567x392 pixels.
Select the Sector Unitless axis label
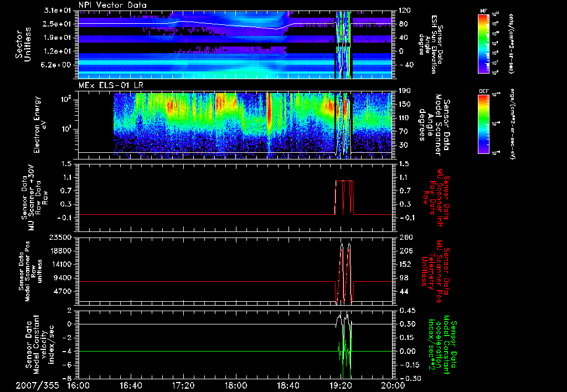[23, 44]
